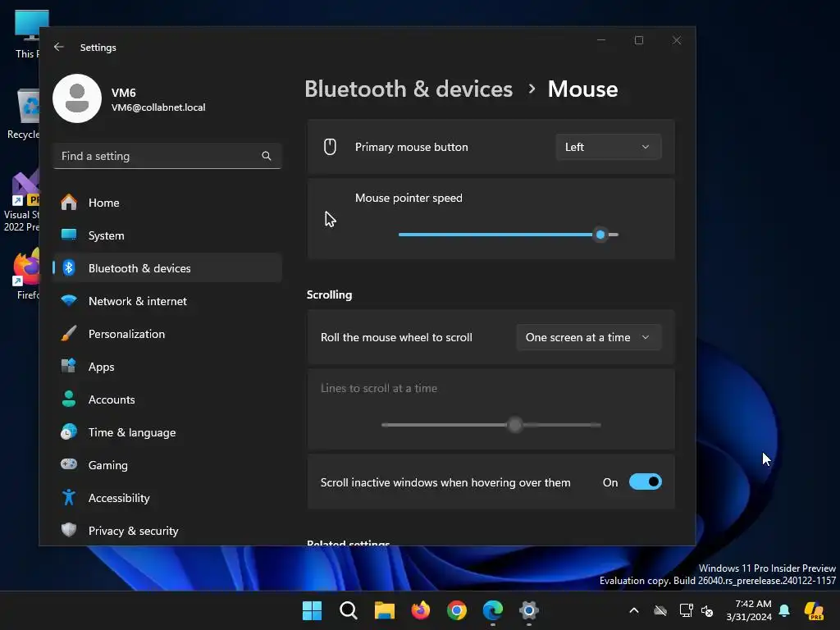This screenshot has width=840, height=630.
Task: Click the This PC desktop icon
Action: [x=28, y=34]
